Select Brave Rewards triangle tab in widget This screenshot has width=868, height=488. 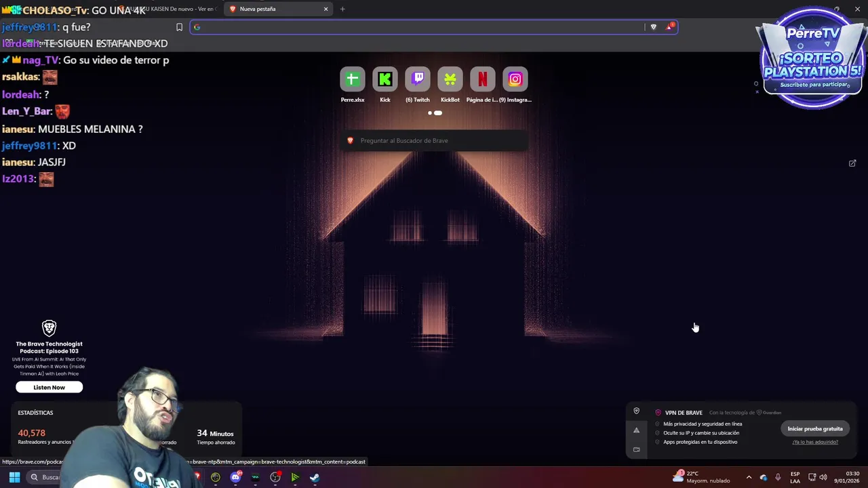coord(636,430)
